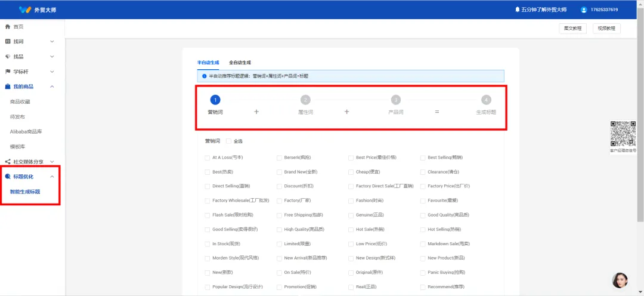Check the Clearance(清仓) checkbox

pyautogui.click(x=423, y=172)
